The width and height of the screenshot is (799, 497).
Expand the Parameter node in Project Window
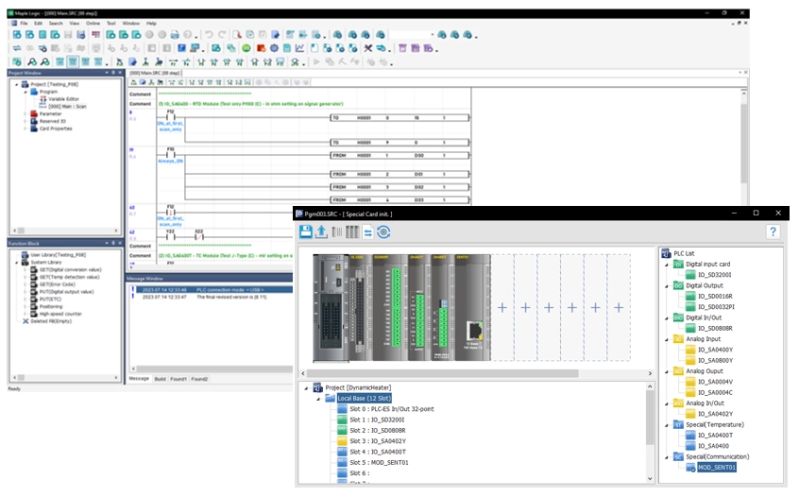click(25, 114)
